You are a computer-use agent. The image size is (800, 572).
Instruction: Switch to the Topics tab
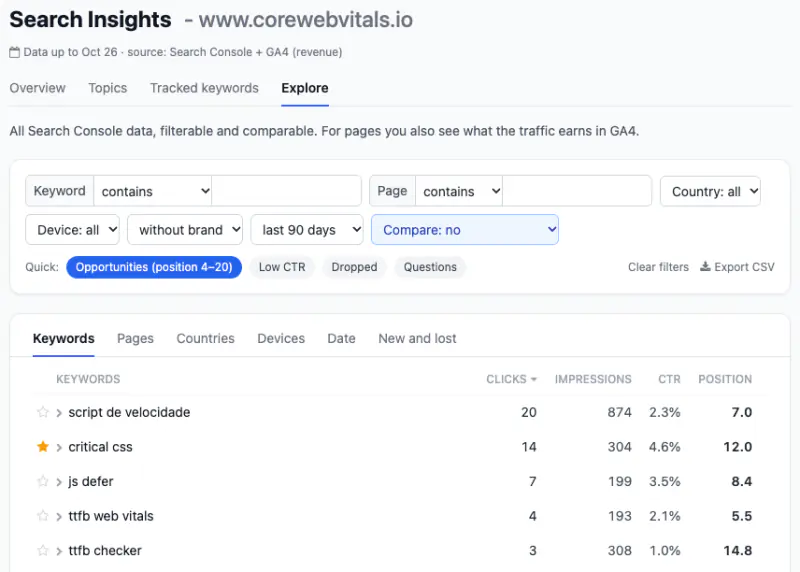108,88
